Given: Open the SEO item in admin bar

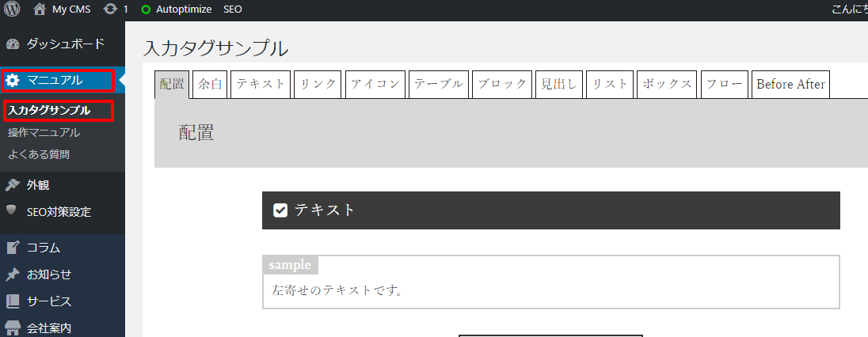Looking at the screenshot, I should 233,9.
